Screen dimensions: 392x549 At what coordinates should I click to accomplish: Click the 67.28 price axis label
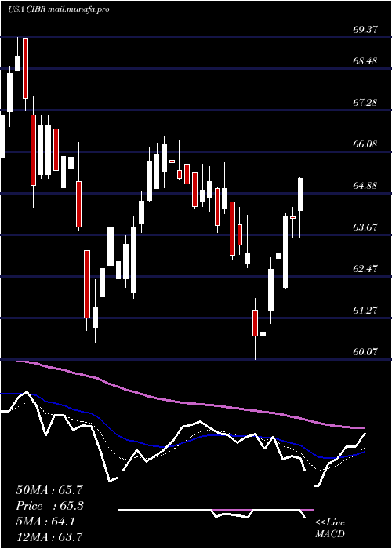tap(365, 103)
